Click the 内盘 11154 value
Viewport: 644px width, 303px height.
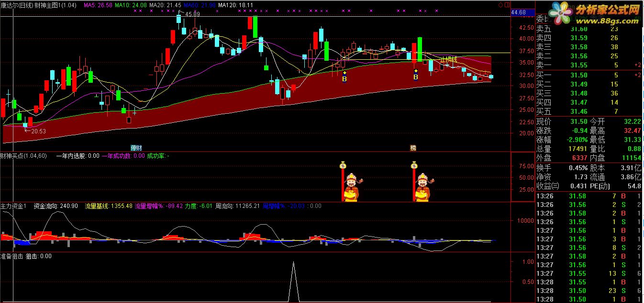[631, 158]
